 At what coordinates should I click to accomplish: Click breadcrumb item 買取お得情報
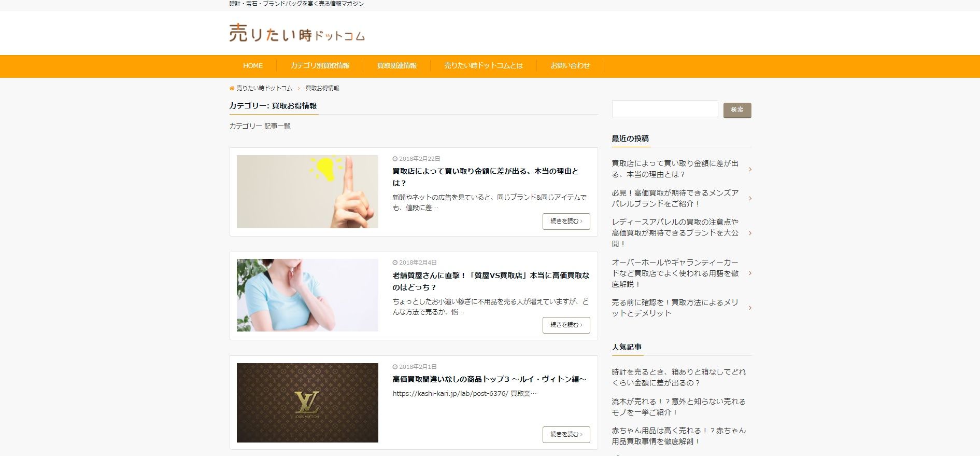322,88
